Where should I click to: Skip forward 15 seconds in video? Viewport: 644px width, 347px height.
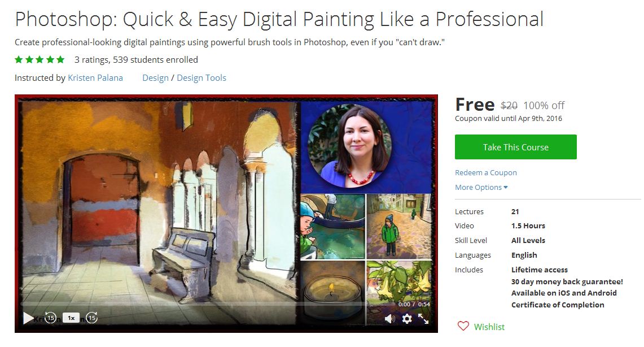tap(91, 318)
